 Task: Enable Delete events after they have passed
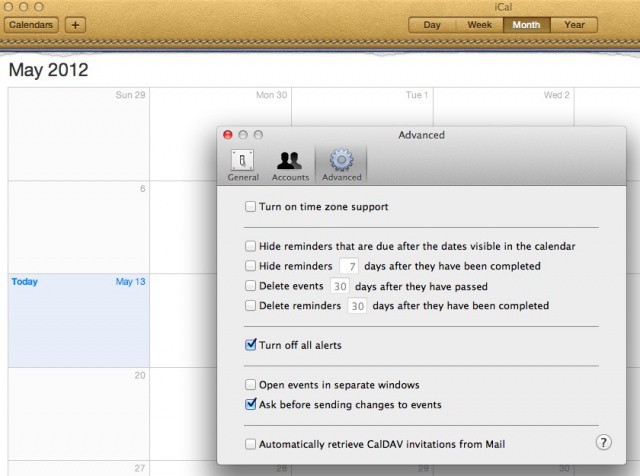coord(250,286)
